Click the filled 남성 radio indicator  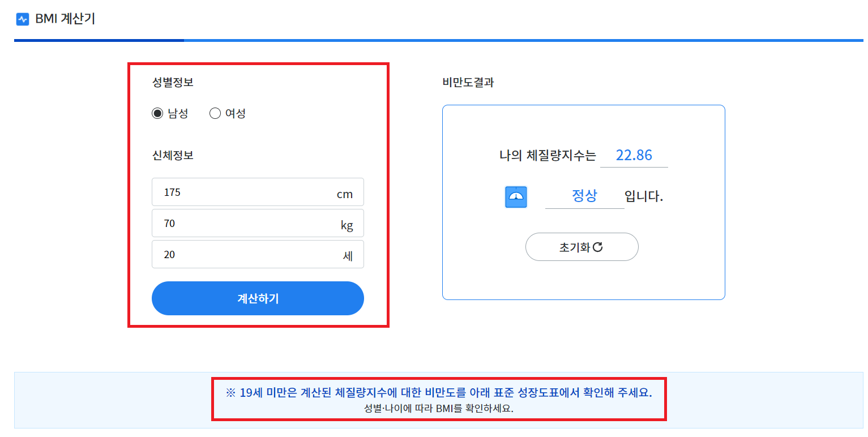(x=156, y=113)
